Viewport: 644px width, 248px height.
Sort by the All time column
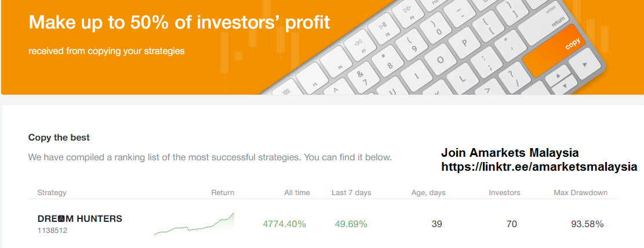pyautogui.click(x=297, y=193)
